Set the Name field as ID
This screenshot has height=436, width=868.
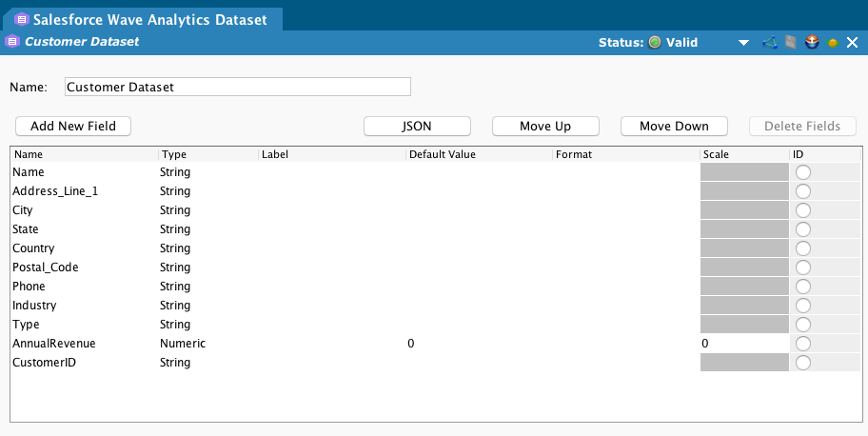click(803, 172)
